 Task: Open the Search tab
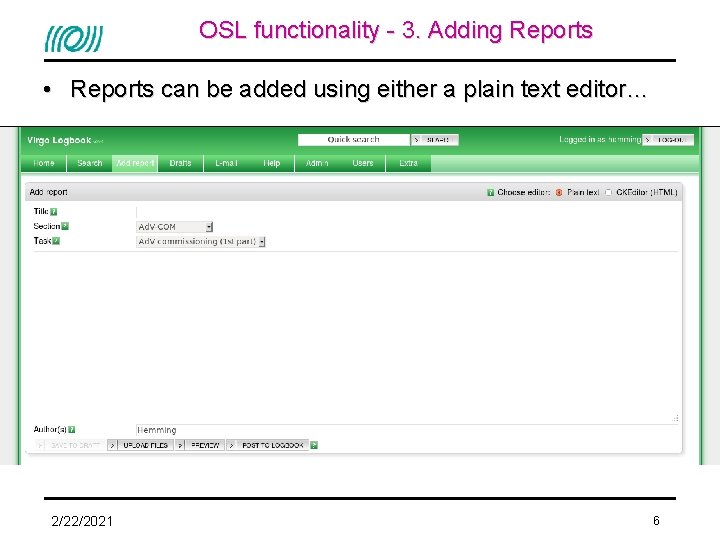click(90, 163)
